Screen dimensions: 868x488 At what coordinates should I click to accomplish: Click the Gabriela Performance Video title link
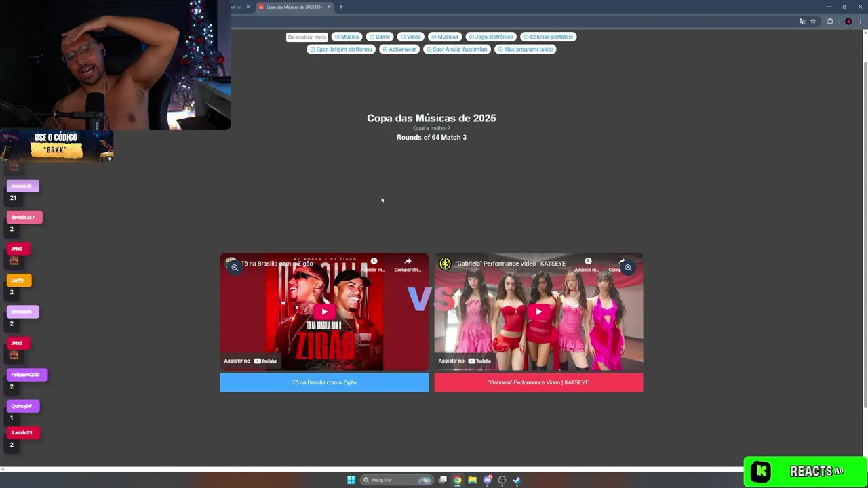(x=511, y=263)
